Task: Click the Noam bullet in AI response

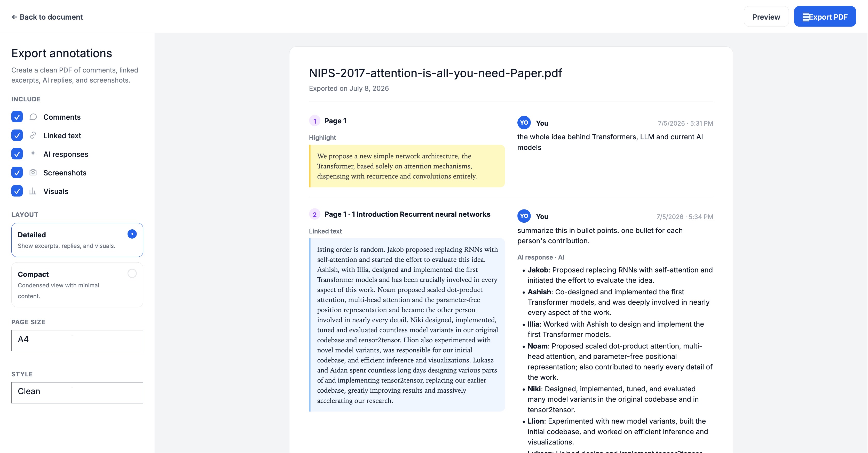Action: coord(617,361)
